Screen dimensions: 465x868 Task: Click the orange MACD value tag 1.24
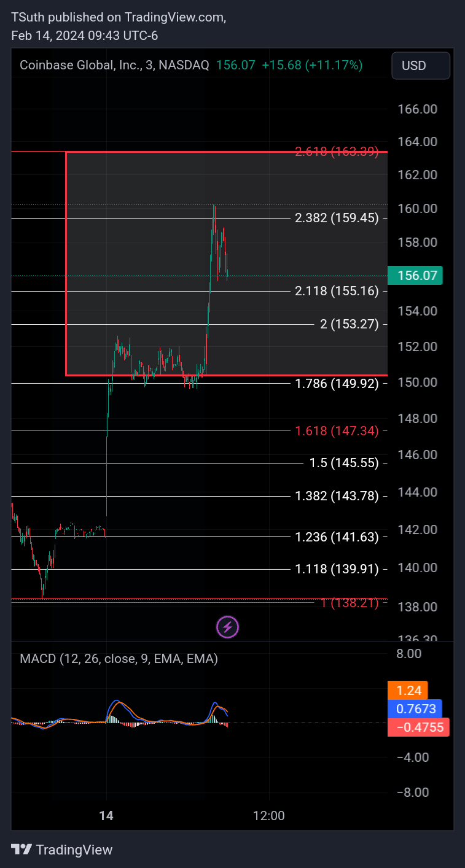click(x=408, y=691)
